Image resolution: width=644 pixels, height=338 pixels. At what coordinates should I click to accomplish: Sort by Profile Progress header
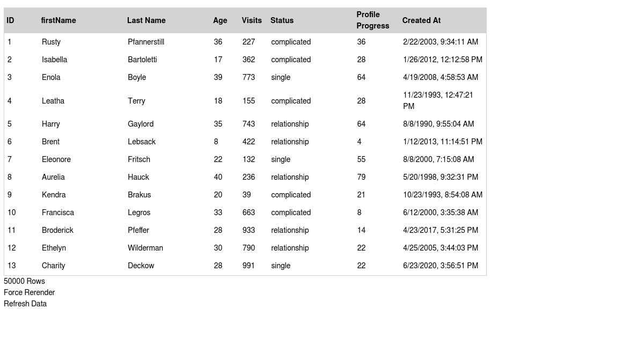point(373,20)
